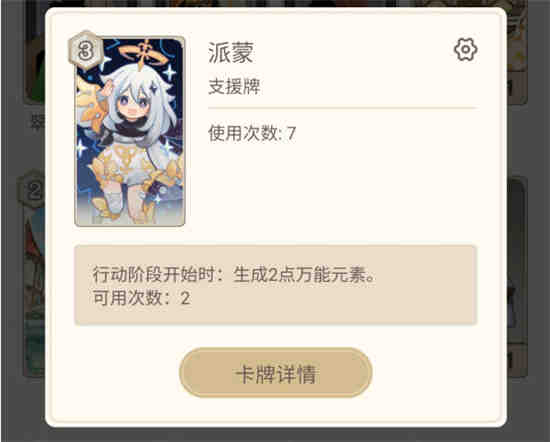
Task: Open the gear settings icon
Action: click(465, 50)
